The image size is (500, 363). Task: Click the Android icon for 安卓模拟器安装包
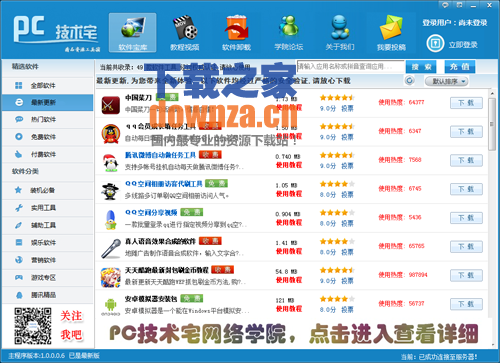[x=111, y=307]
